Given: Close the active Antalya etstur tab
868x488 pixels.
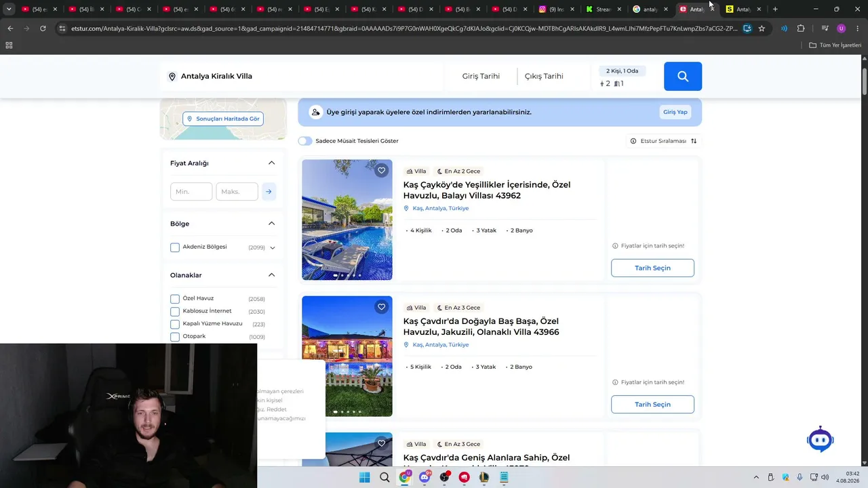Looking at the screenshot, I should click(x=712, y=9).
